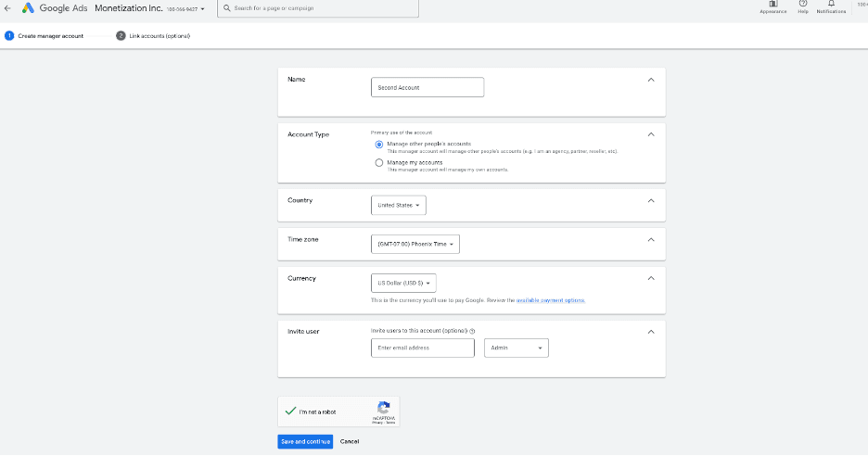Click the reCAPTCHA logo icon
The width and height of the screenshot is (868, 456).
[x=384, y=408]
